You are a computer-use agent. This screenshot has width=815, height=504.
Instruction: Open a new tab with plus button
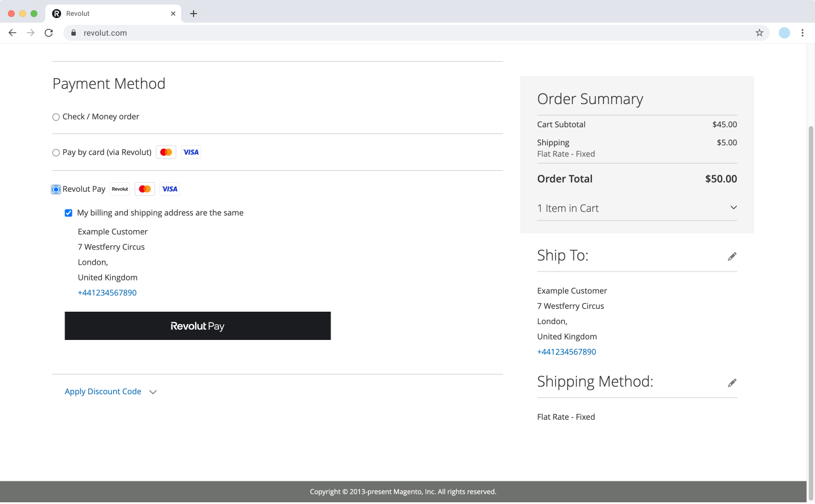pyautogui.click(x=194, y=14)
